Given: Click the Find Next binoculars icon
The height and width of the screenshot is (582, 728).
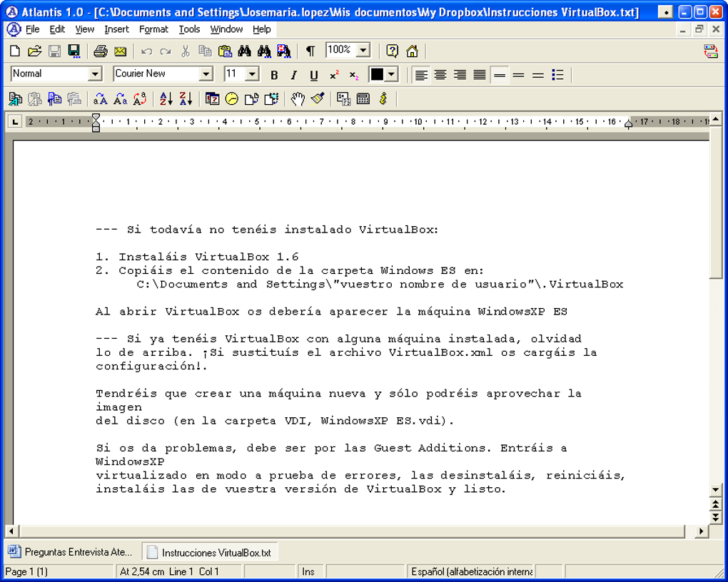Looking at the screenshot, I should [263, 51].
